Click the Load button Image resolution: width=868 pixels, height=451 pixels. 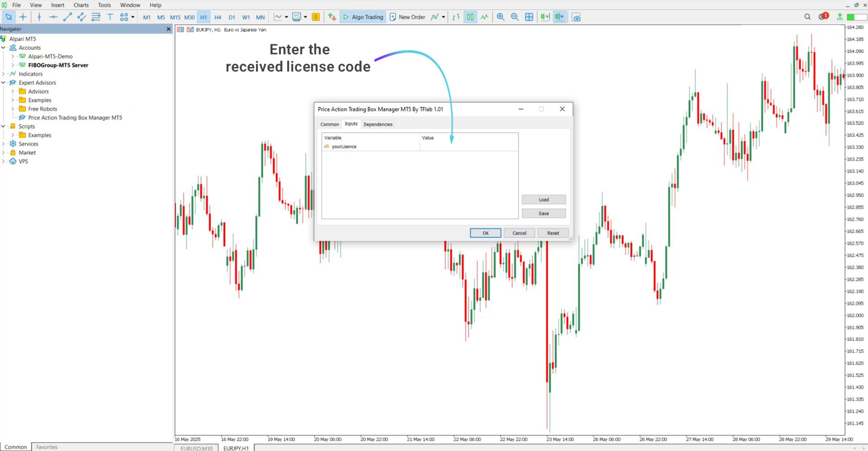coord(544,200)
